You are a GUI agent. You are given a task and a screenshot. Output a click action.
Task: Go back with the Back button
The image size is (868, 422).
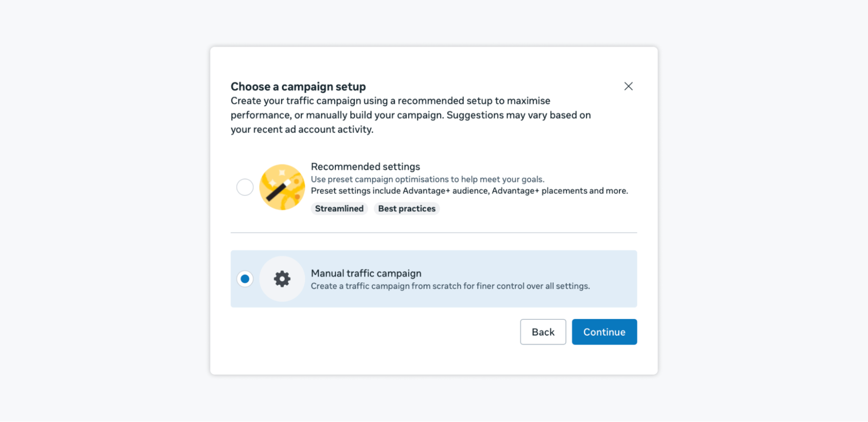point(543,332)
